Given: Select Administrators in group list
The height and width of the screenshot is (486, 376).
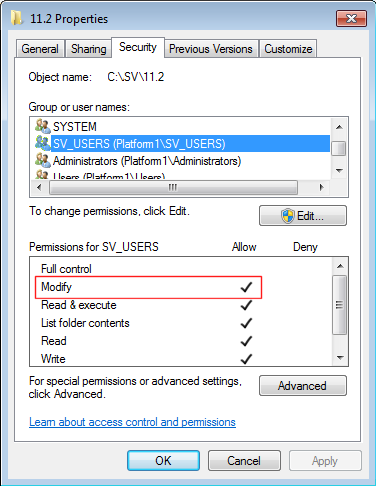Looking at the screenshot, I should 147,161.
